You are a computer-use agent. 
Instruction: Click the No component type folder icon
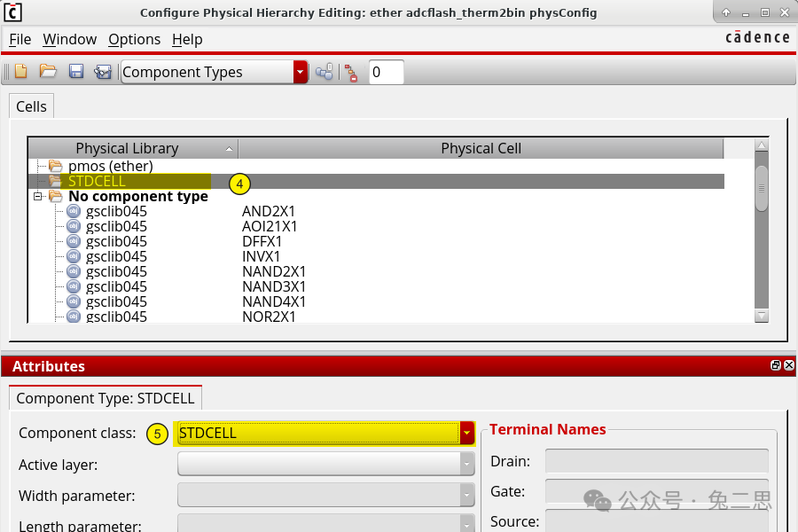(56, 196)
